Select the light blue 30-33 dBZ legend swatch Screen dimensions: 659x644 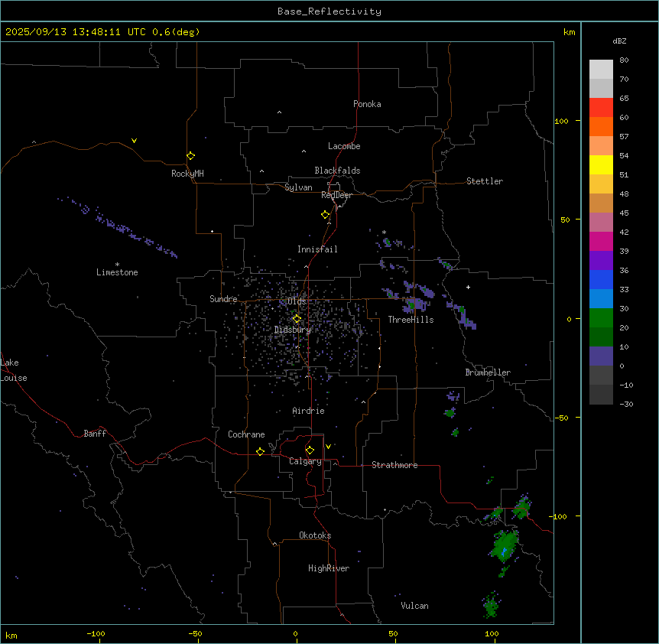point(601,299)
